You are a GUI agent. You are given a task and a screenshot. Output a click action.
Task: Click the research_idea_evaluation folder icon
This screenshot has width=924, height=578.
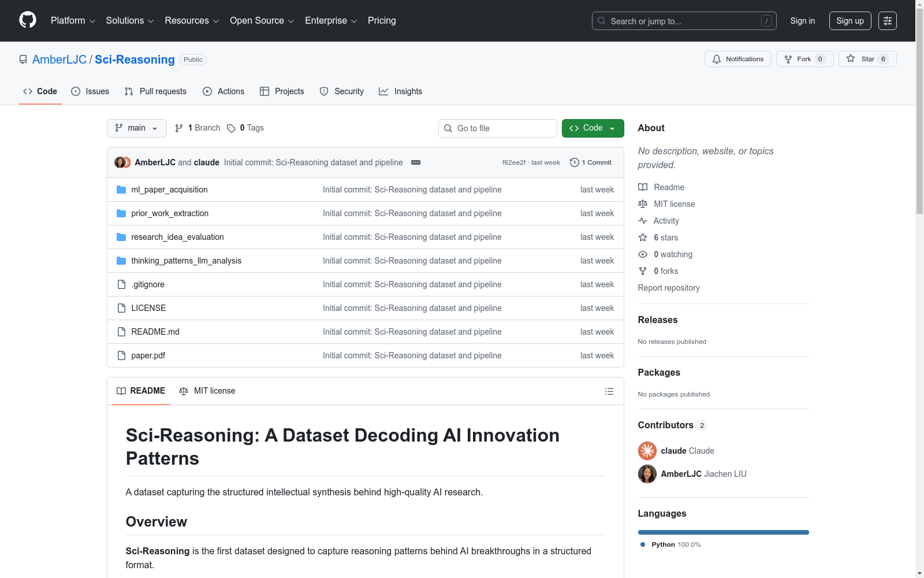[x=121, y=237]
